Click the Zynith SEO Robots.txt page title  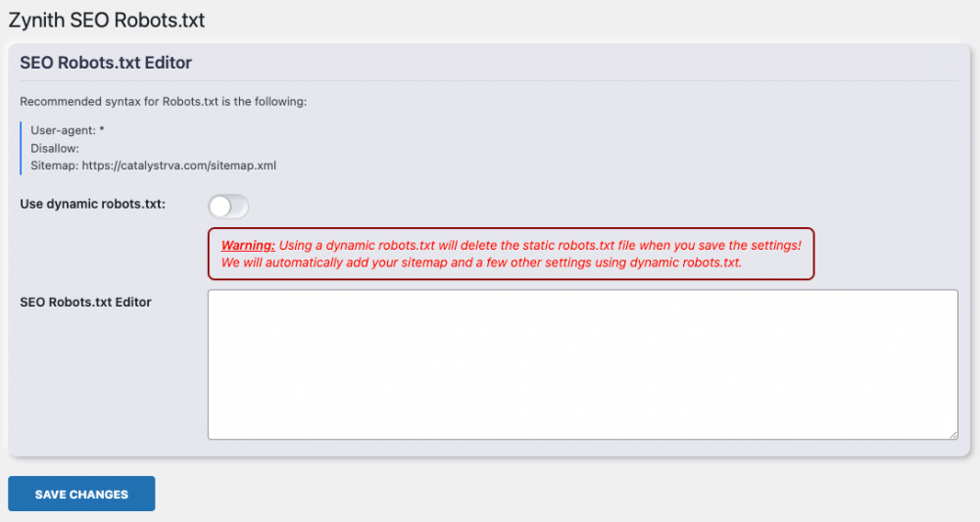107,20
